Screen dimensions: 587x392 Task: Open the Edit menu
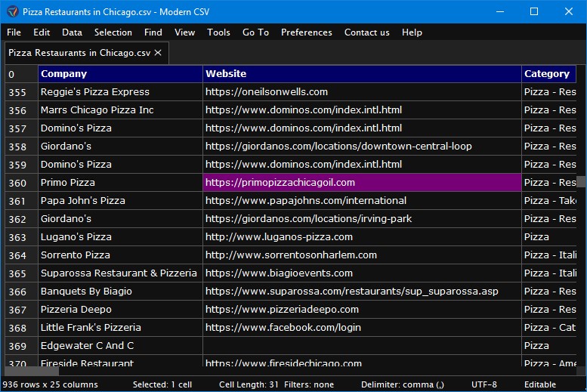(x=42, y=32)
